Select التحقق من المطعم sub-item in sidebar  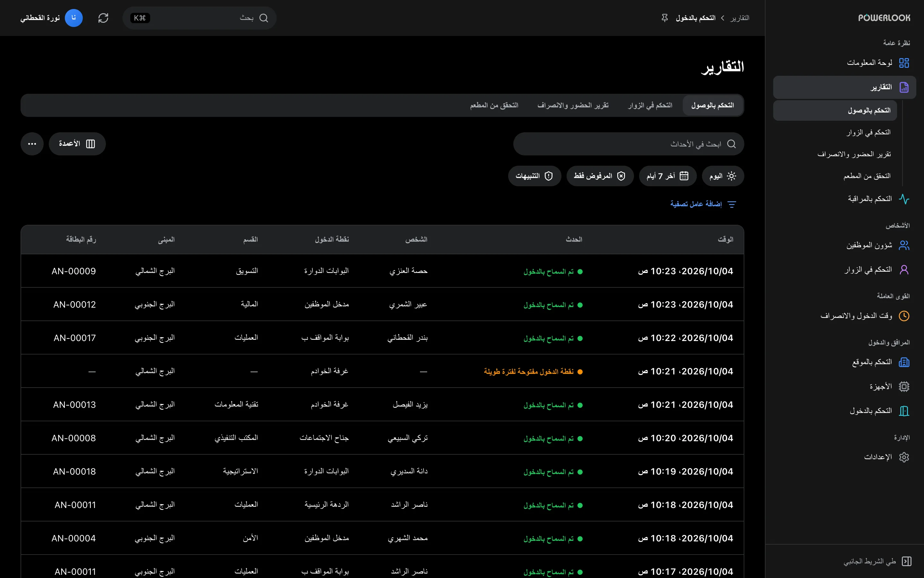pos(835,176)
